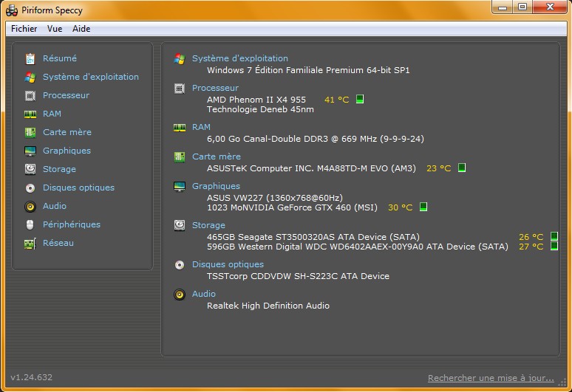Click Rechercher une mise à jour link

(x=491, y=378)
